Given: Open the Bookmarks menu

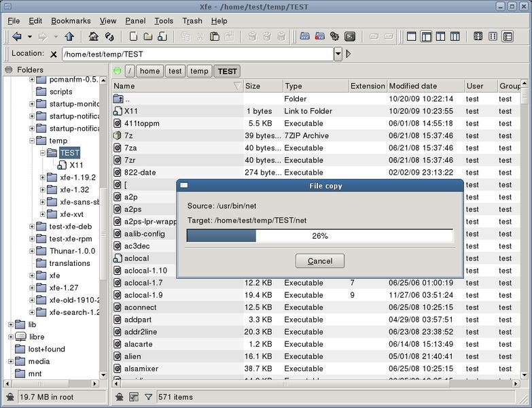Looking at the screenshot, I should [x=71, y=21].
